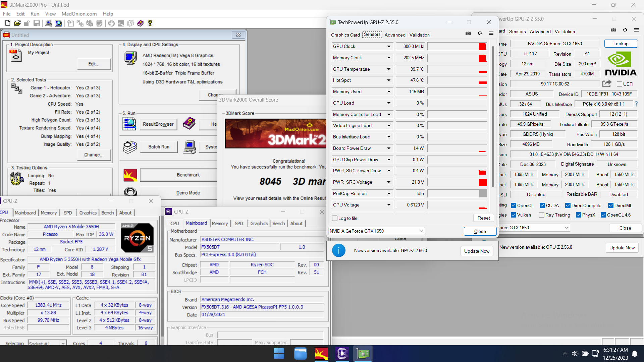Click the GPU Clock sensor graph
This screenshot has width=644, height=362.
click(457, 46)
